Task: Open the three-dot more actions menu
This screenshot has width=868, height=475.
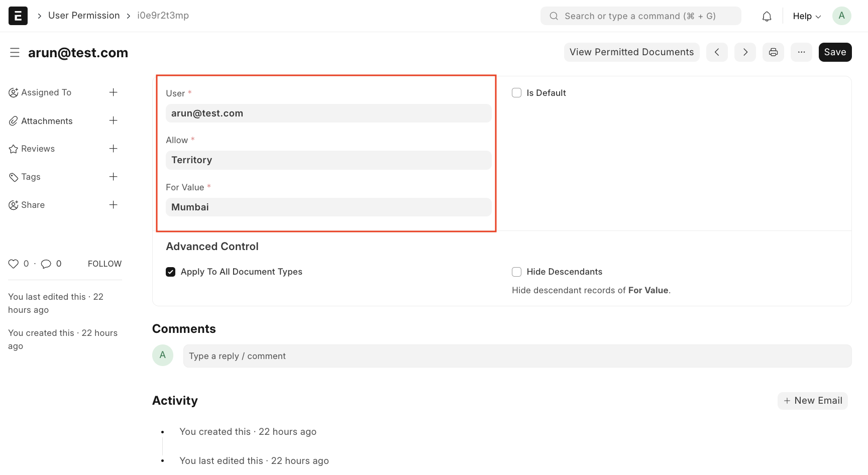Action: [801, 52]
